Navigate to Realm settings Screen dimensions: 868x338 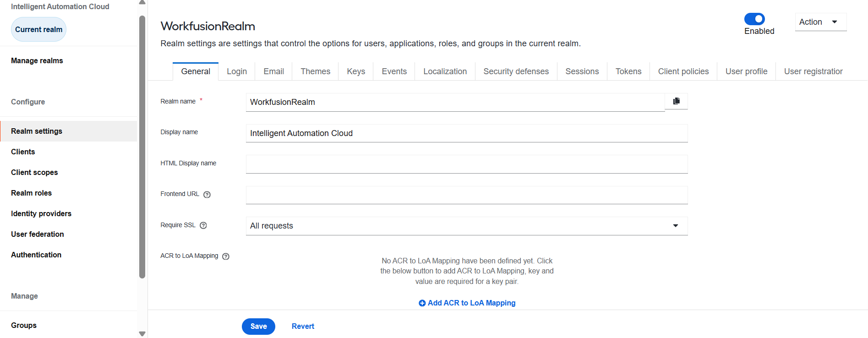coord(69,131)
